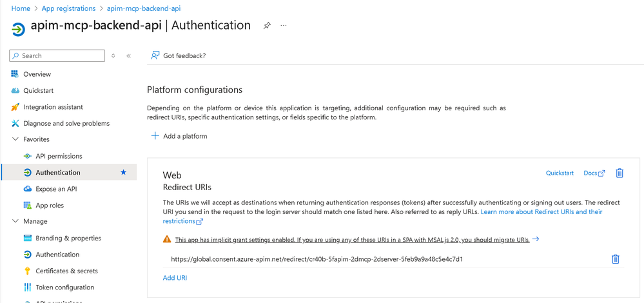Collapse the Manage section

16,221
